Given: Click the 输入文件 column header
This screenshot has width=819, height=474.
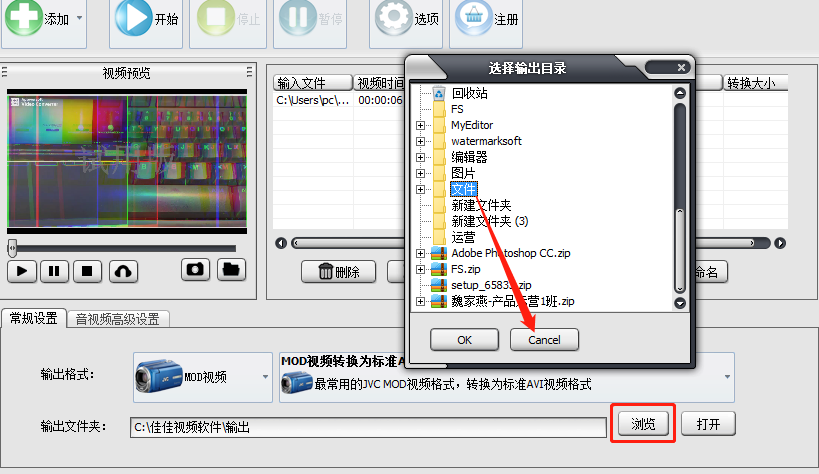Looking at the screenshot, I should (x=312, y=83).
